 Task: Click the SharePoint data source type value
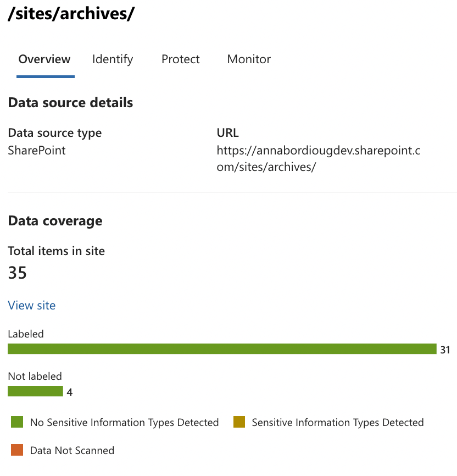[x=37, y=151]
